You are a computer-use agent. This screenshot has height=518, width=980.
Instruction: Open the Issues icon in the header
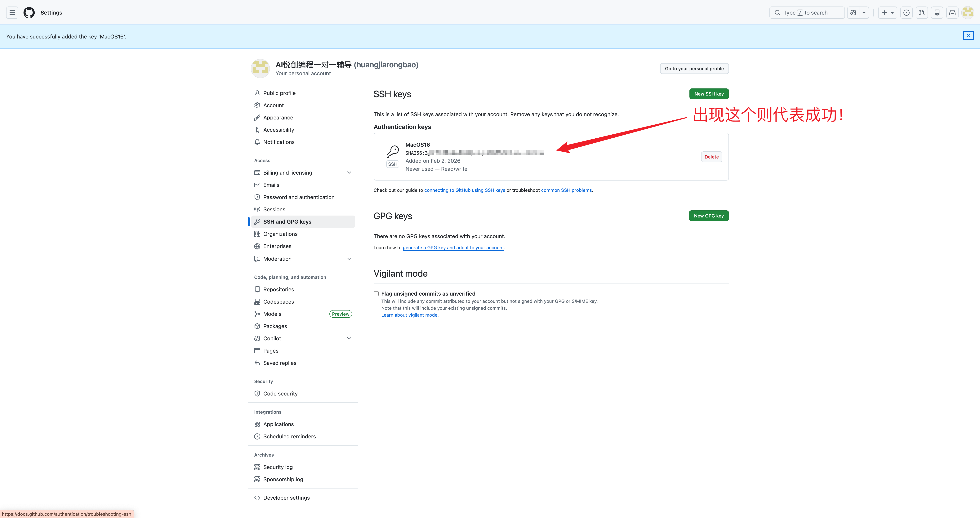click(906, 13)
